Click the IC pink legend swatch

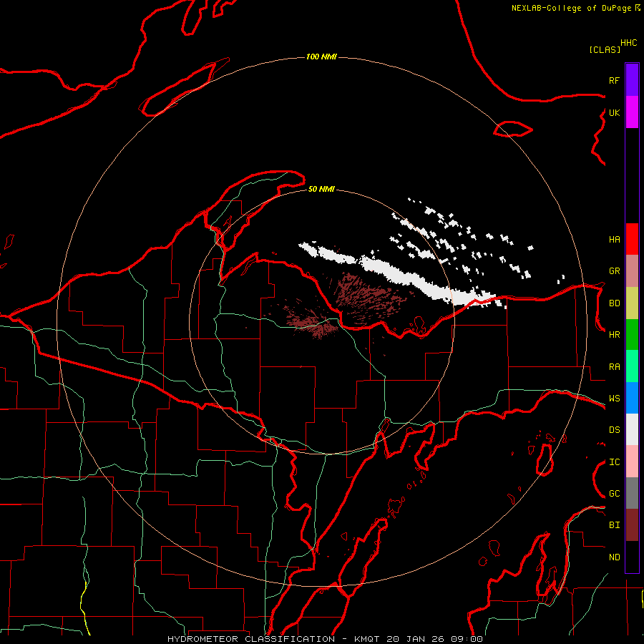point(632,462)
